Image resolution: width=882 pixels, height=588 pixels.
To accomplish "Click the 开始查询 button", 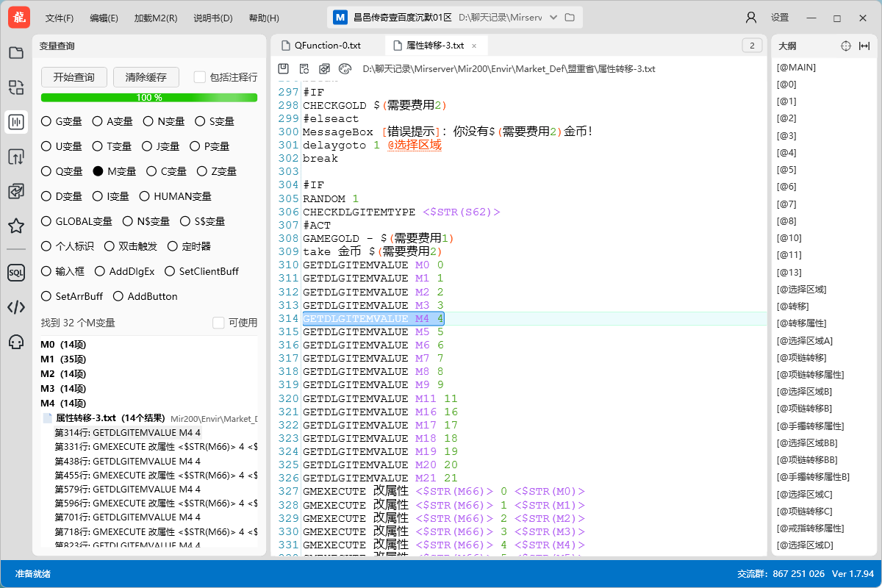I will pyautogui.click(x=73, y=77).
